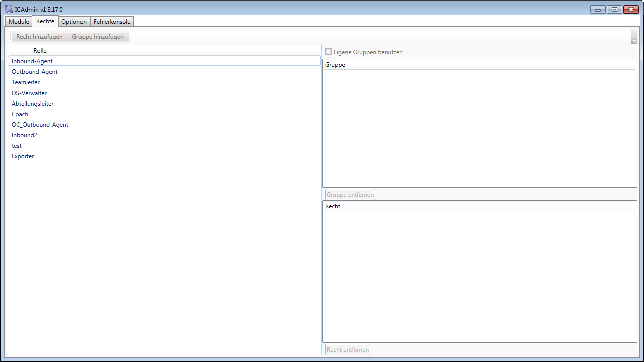Select the Outbound-Agent role
Viewport: 644px width, 362px height.
164,72
